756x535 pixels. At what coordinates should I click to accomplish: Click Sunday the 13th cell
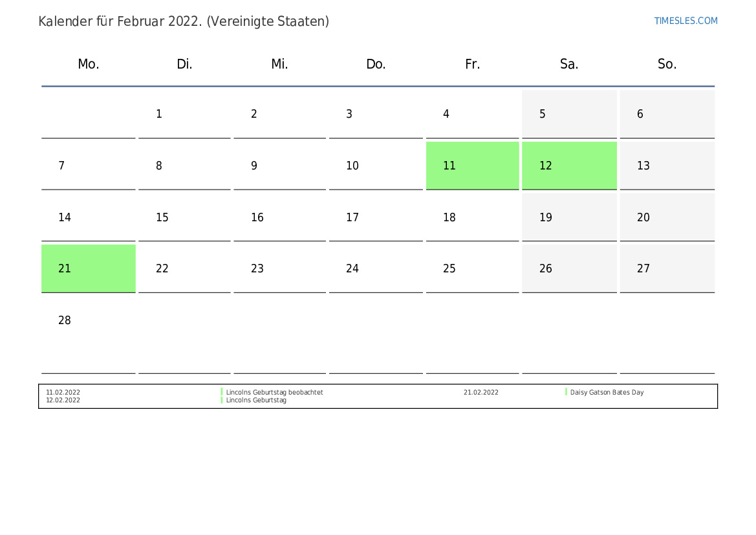tap(667, 166)
